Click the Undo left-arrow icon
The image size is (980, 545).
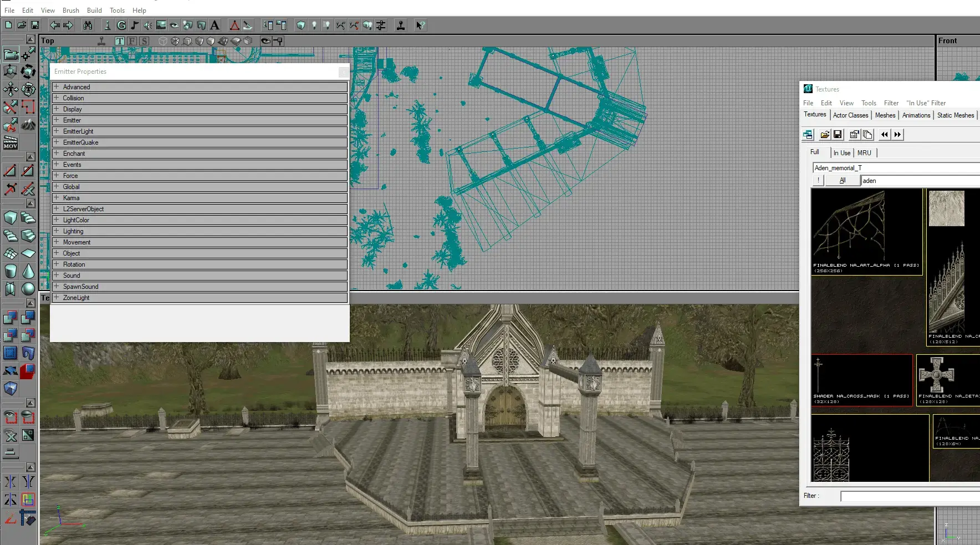54,25
